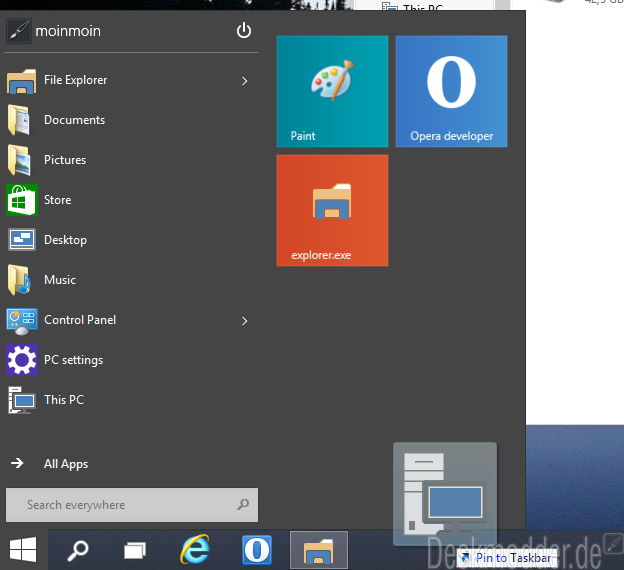624x570 pixels.
Task: Open the Pictures folder icon
Action: (x=19, y=160)
